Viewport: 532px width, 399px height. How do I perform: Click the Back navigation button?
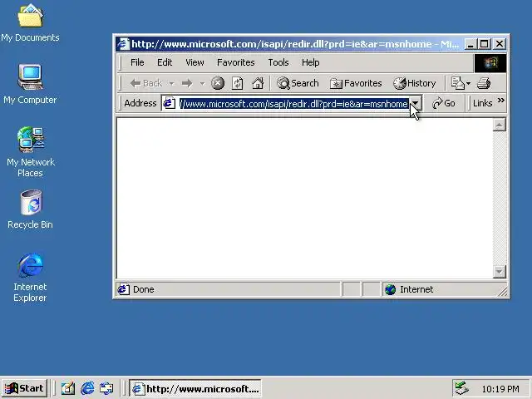[x=146, y=83]
